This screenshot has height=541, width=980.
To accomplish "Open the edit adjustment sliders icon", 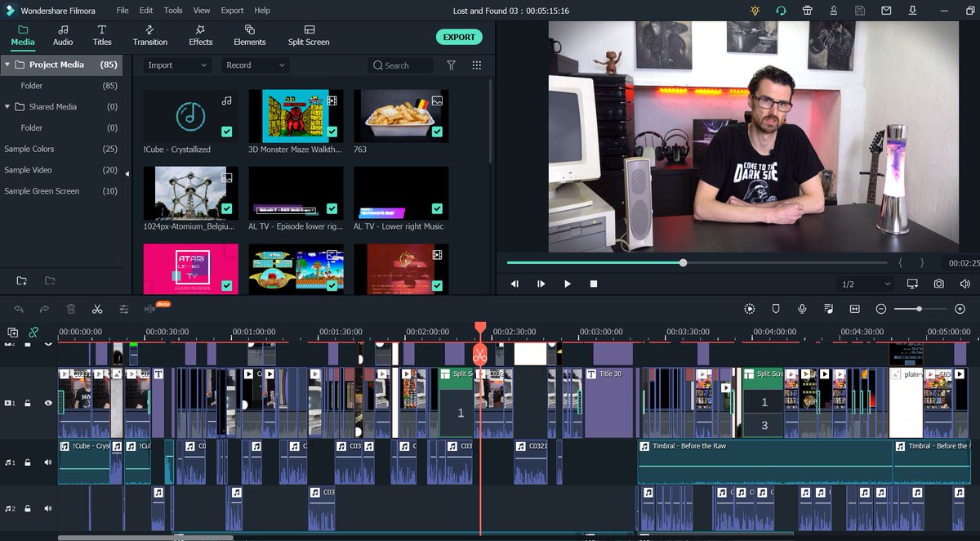I will [x=123, y=309].
